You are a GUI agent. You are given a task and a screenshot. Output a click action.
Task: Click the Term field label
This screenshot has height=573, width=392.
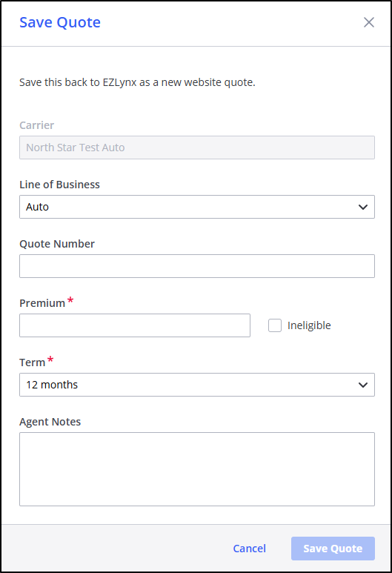(x=32, y=362)
